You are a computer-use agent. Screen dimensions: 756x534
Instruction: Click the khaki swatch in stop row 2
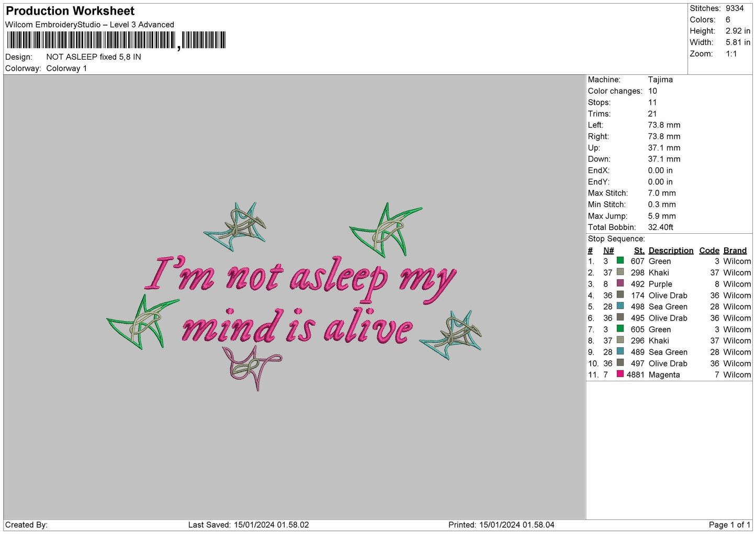pos(620,272)
